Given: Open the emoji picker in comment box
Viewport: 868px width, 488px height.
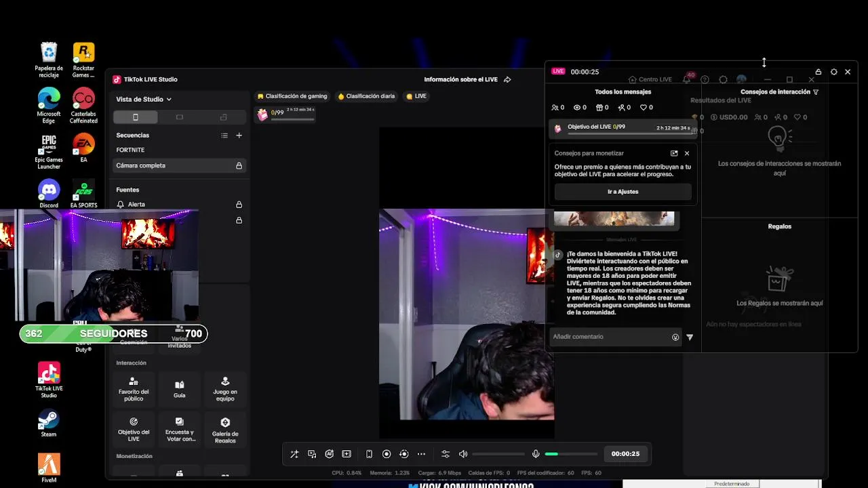Looking at the screenshot, I should [675, 337].
